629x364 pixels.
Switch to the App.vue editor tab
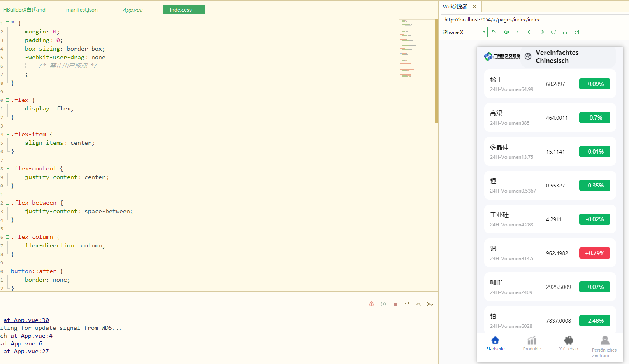coord(132,10)
